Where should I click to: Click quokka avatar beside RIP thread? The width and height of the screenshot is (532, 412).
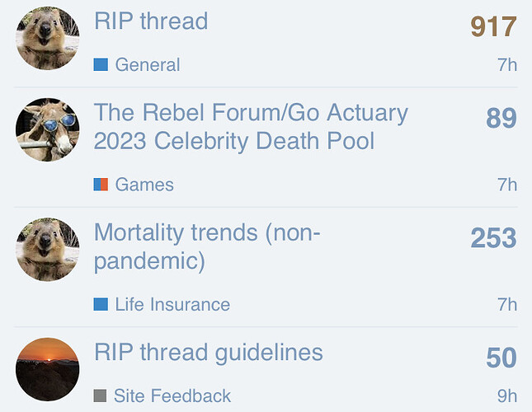47,39
